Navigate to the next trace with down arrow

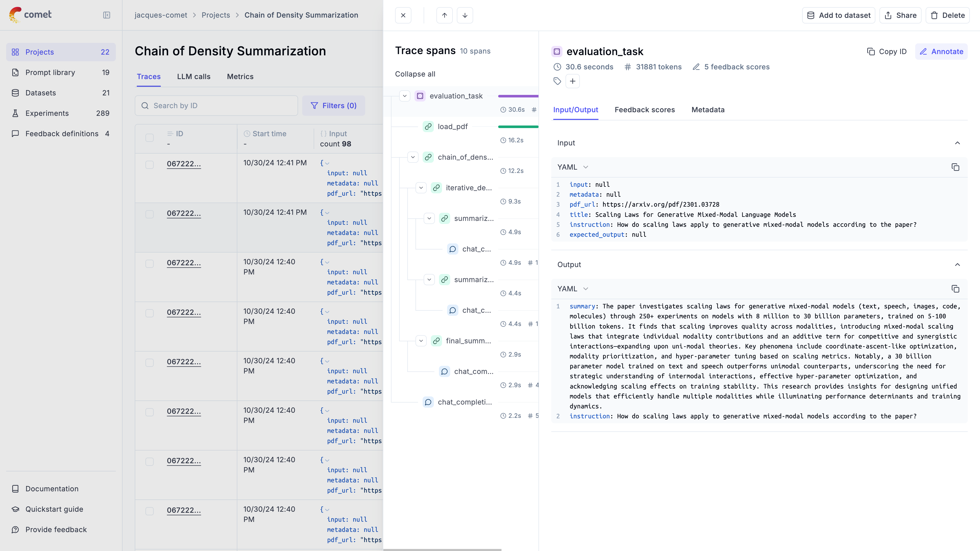pyautogui.click(x=465, y=15)
